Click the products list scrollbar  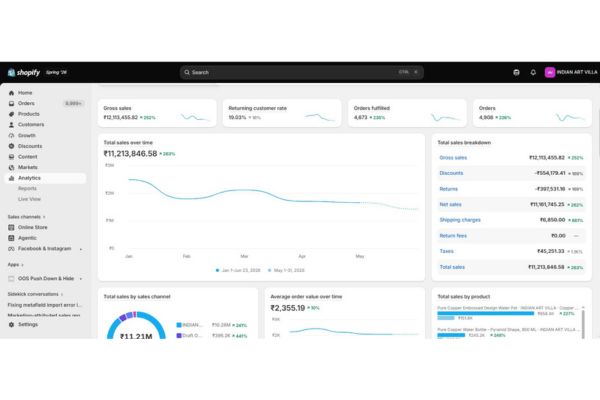pos(583,323)
